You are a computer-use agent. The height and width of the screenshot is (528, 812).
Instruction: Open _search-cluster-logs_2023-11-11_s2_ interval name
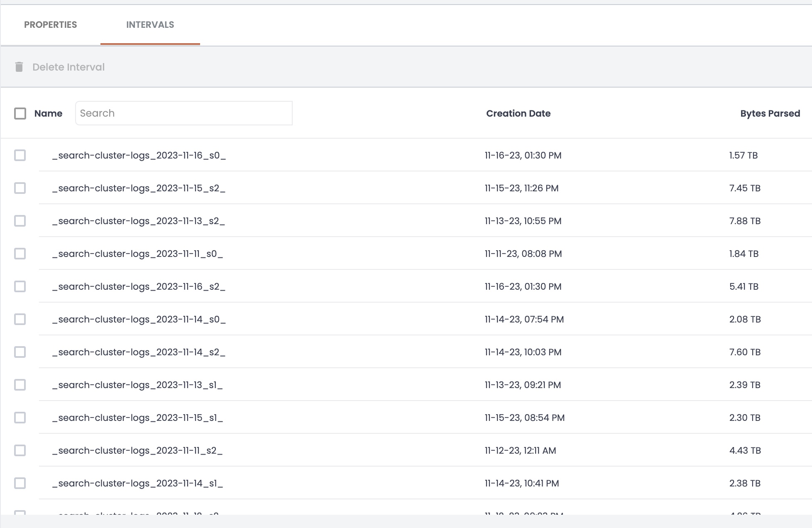pyautogui.click(x=137, y=450)
